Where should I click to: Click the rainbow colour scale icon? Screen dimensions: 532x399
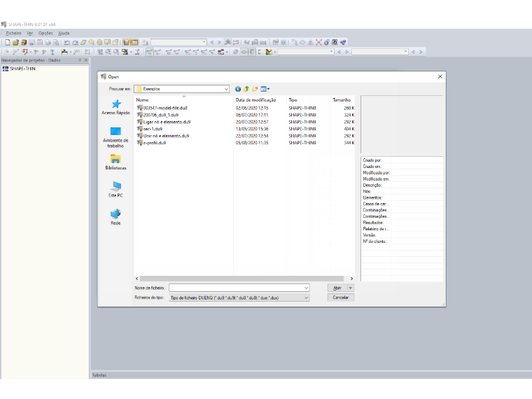[269, 52]
